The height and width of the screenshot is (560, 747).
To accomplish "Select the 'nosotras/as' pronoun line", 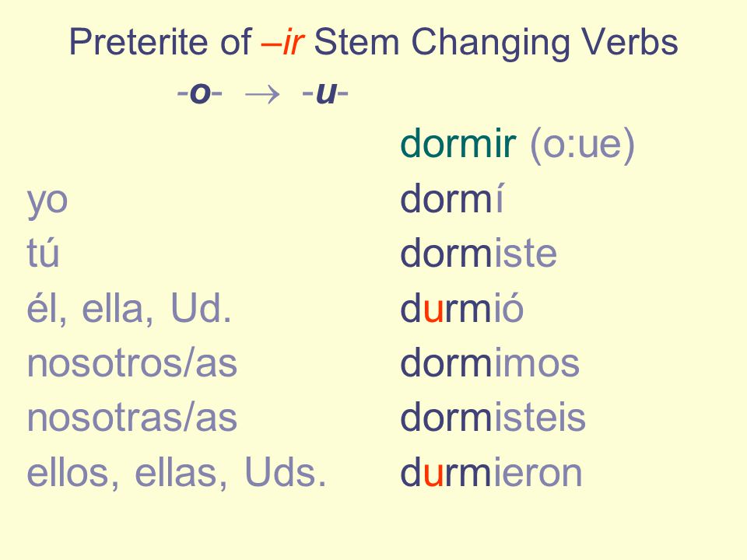I will [132, 418].
